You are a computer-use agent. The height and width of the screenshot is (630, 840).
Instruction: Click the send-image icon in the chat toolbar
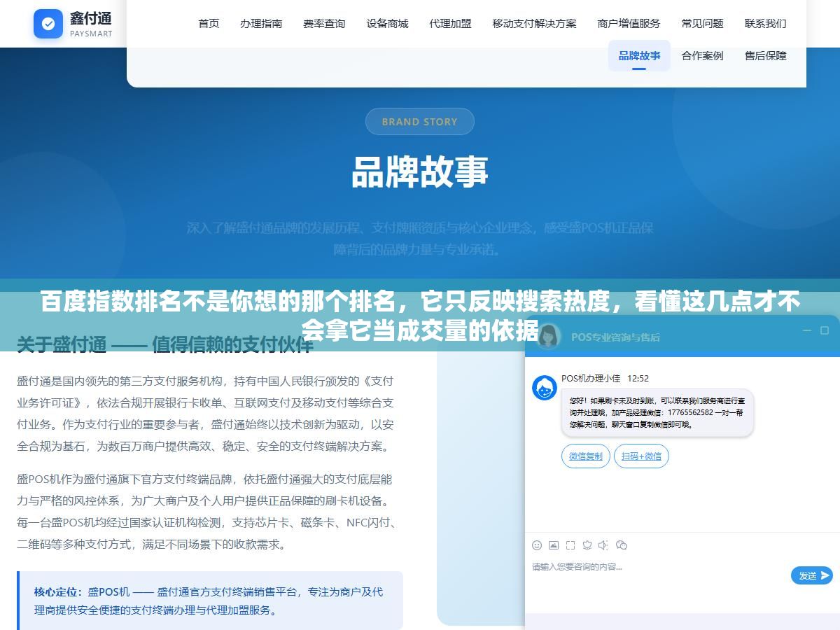554,545
